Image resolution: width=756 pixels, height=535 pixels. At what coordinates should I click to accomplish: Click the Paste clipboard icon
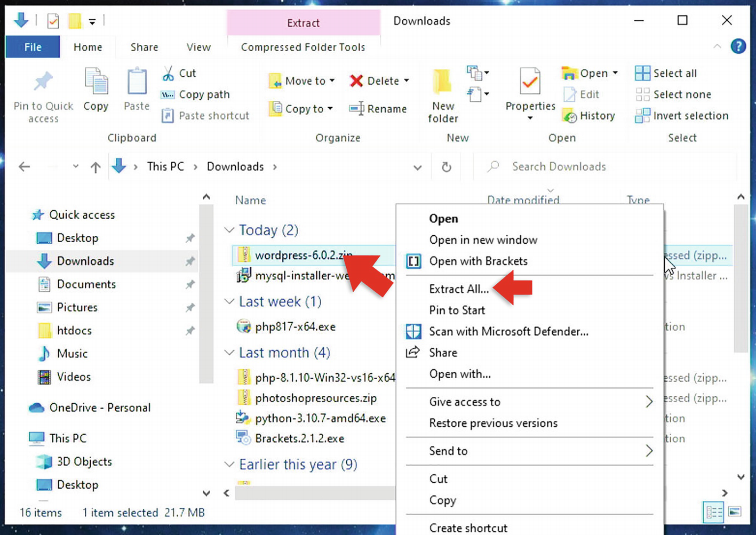137,82
